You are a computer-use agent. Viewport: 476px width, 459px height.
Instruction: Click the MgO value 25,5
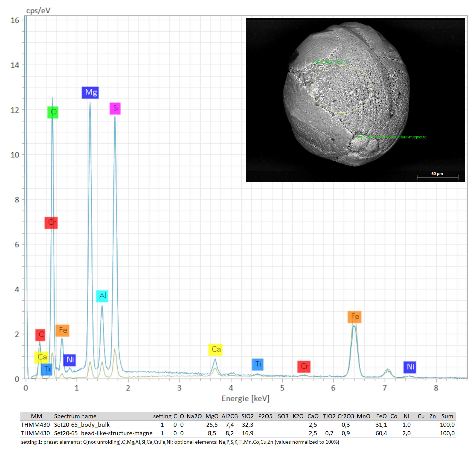click(212, 425)
